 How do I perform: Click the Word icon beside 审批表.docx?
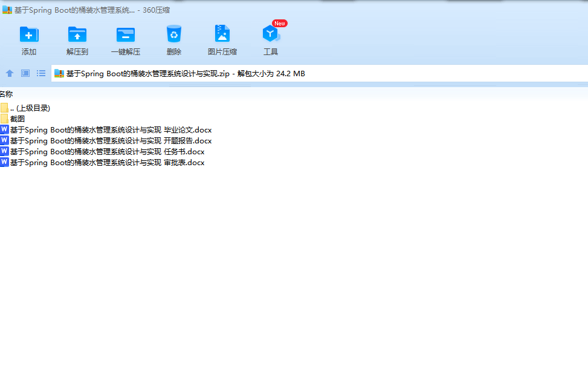click(4, 162)
